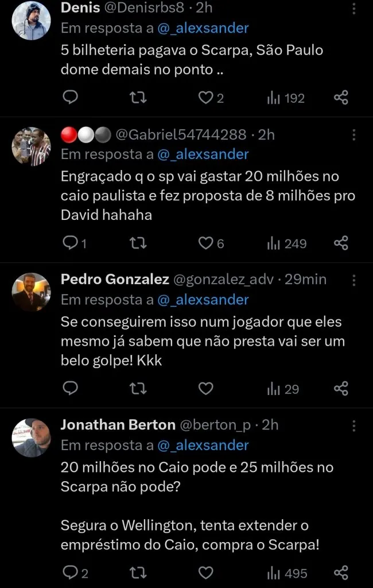Open the share menu on Gabriel's reply
Viewport: 373px width, 588px height.
pos(341,243)
